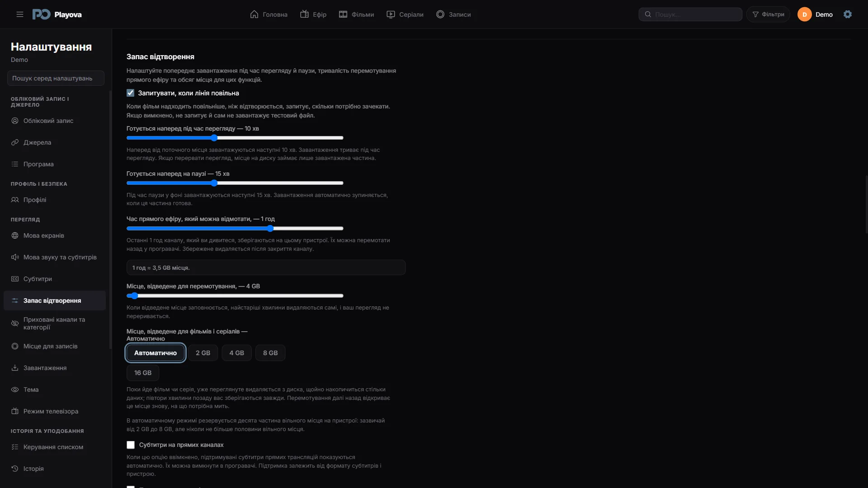Select 8 GB storage option
The height and width of the screenshot is (488, 868).
click(270, 353)
